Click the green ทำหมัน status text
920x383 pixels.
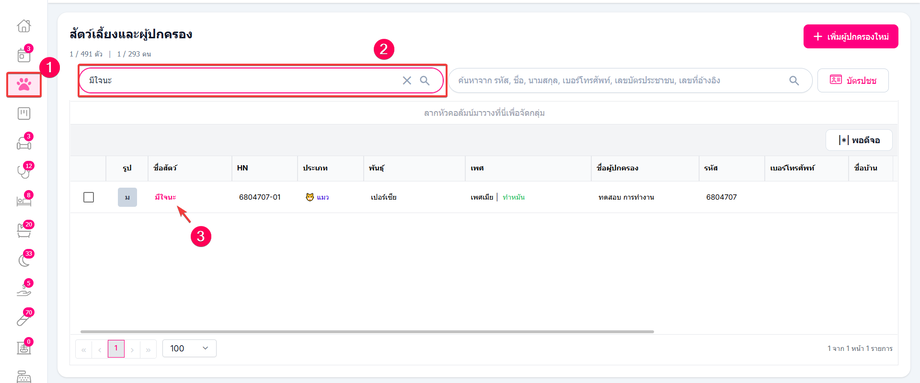coord(514,197)
